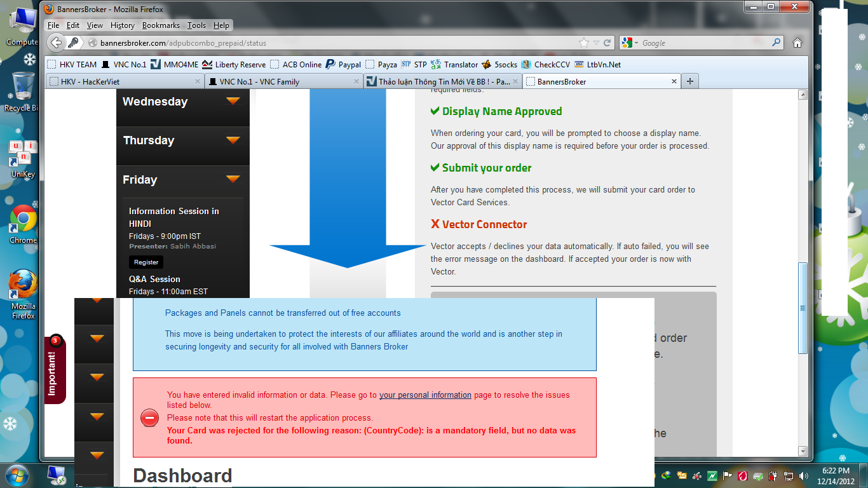This screenshot has width=868, height=488.
Task: Click the key icon beside the back button
Action: [74, 43]
